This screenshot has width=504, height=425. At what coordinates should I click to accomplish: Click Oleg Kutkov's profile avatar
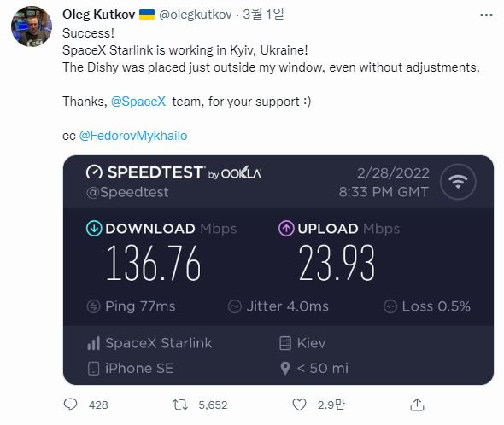32,26
